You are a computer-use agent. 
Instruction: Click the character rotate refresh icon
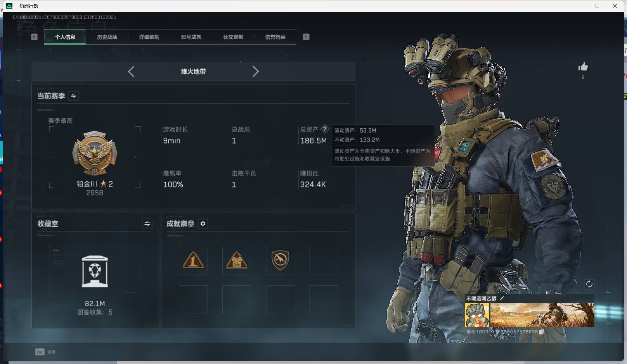[589, 284]
